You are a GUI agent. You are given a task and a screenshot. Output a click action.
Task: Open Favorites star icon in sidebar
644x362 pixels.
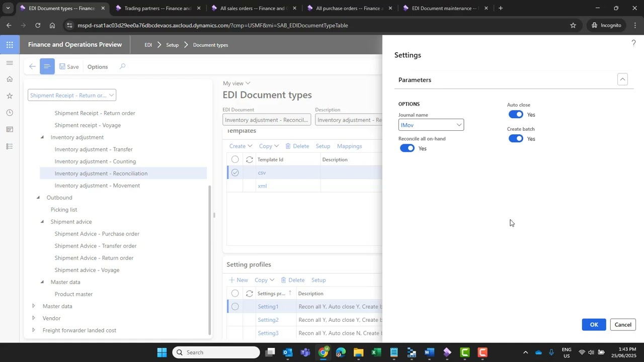[10, 96]
